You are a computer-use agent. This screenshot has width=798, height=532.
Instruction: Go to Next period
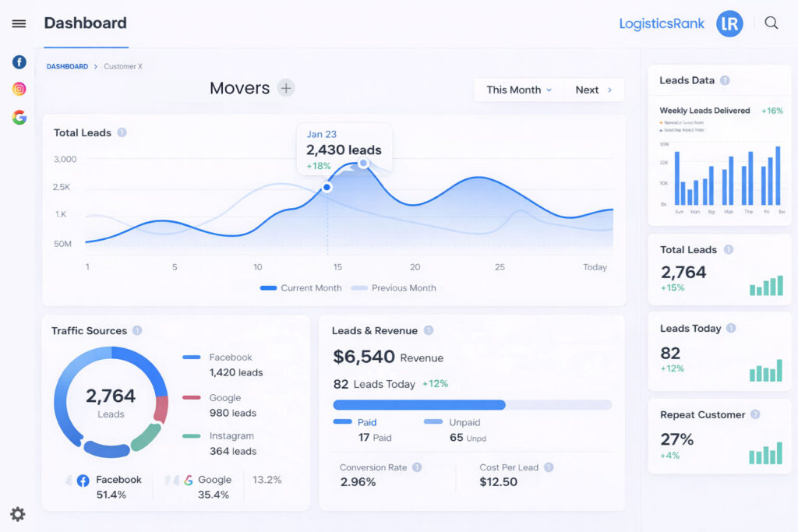point(594,90)
